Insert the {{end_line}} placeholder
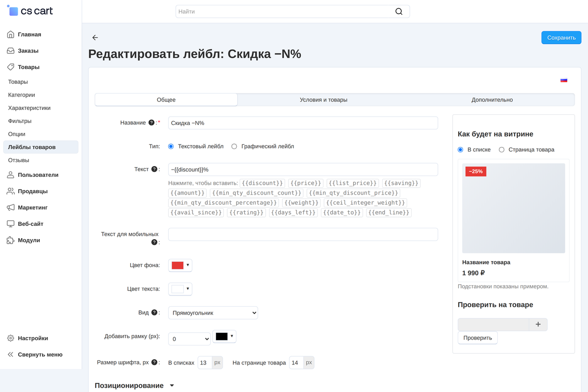Image resolution: width=588 pixels, height=392 pixels. [x=389, y=213]
